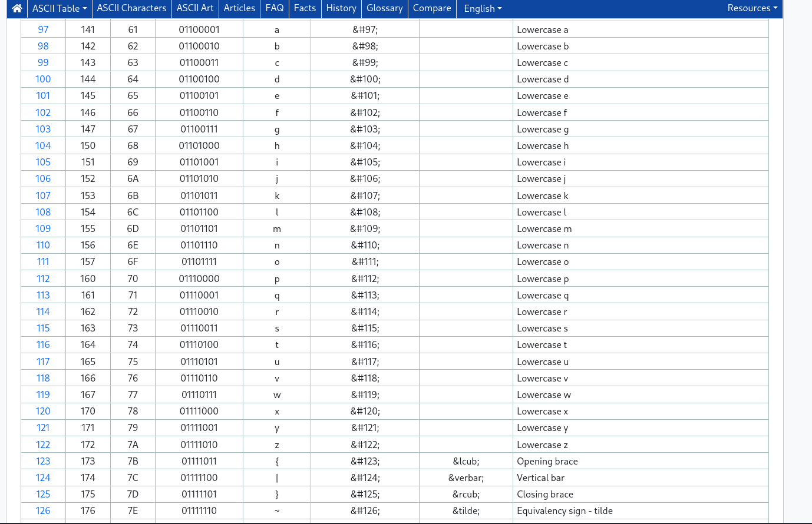812x524 pixels.
Task: Open the Articles section
Action: pyautogui.click(x=239, y=8)
